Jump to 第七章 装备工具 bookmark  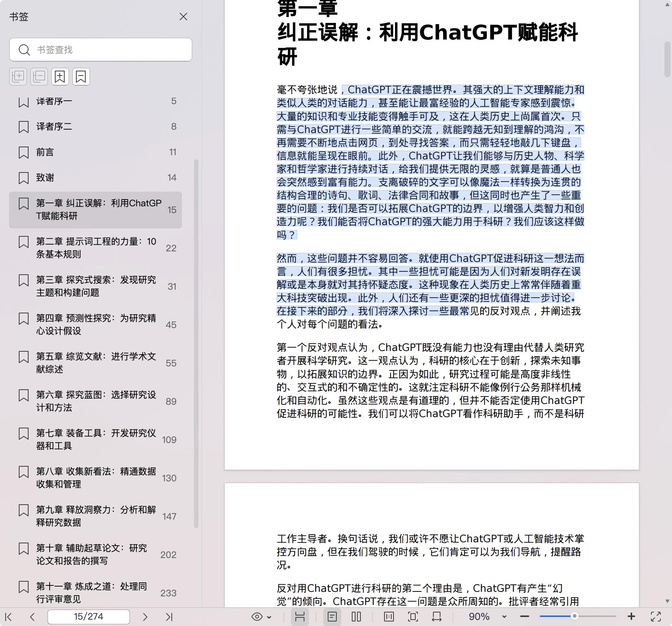(95, 440)
